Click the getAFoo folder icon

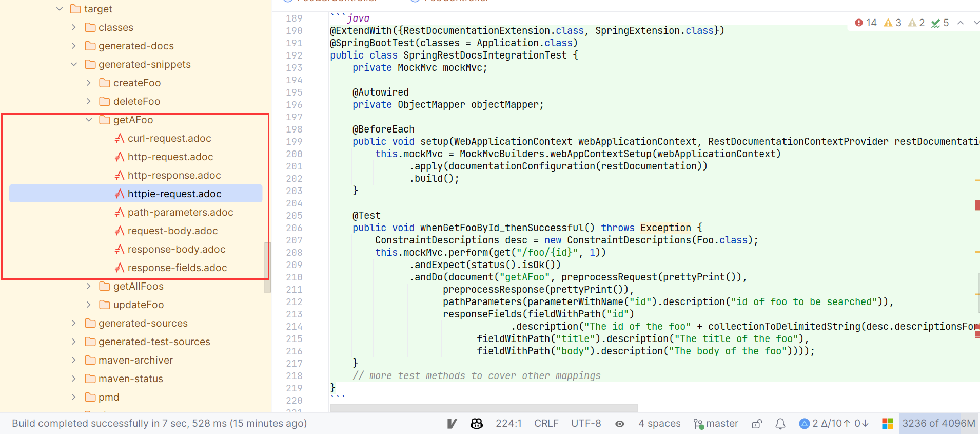(x=105, y=120)
